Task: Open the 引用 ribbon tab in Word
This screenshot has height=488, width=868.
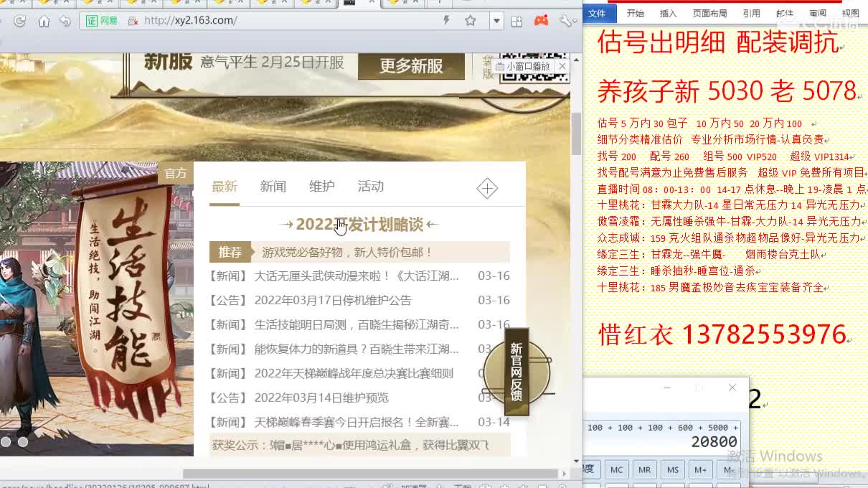Action: [751, 13]
